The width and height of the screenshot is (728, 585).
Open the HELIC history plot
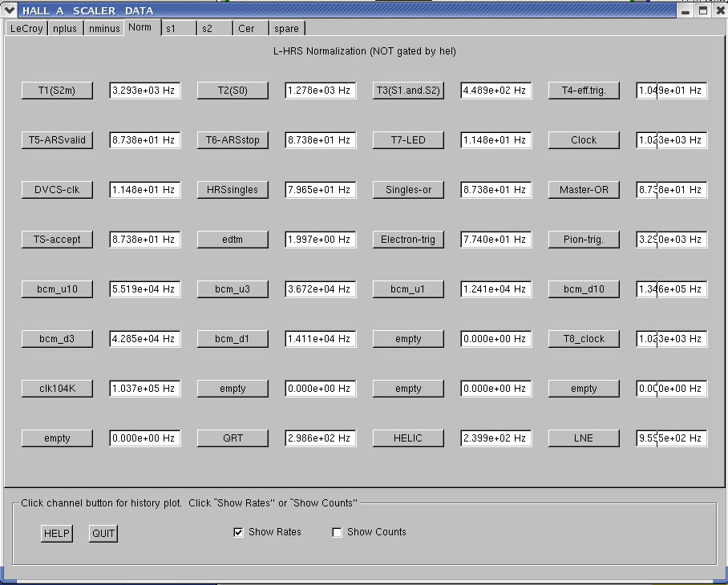point(408,438)
